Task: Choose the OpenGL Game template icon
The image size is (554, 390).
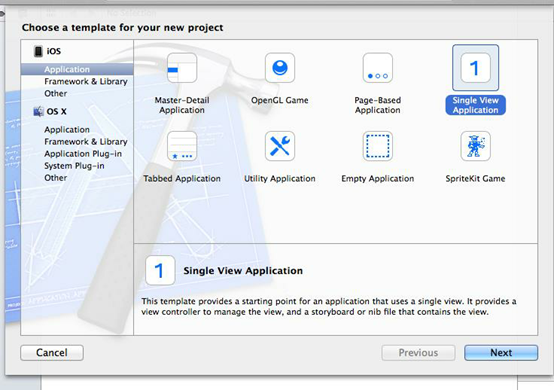Action: coord(280,68)
